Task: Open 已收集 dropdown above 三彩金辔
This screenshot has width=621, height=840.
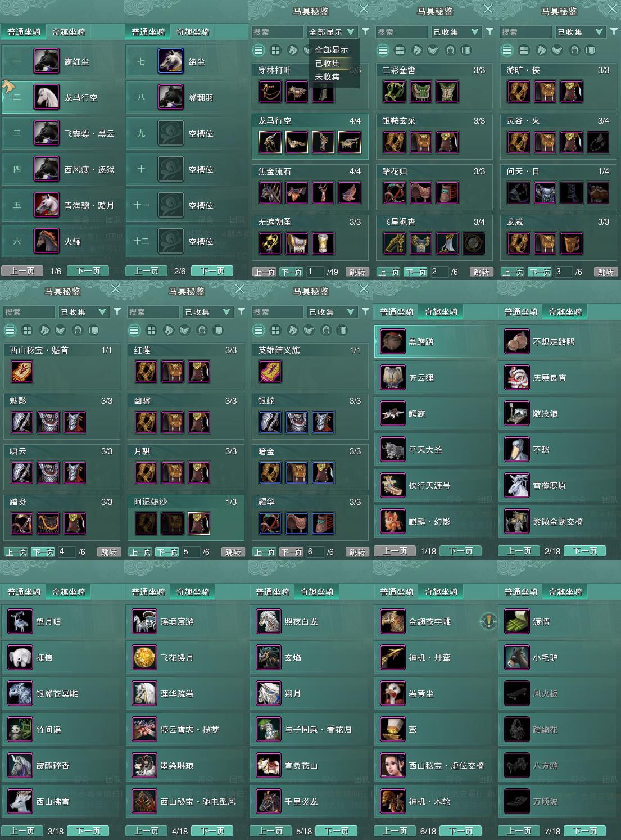Action: [456, 32]
